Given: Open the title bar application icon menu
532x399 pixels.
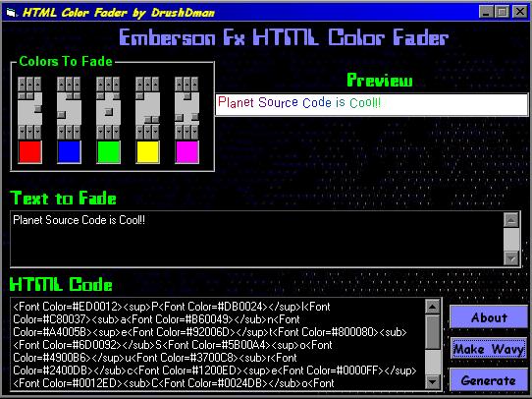Looking at the screenshot, I should coord(11,13).
